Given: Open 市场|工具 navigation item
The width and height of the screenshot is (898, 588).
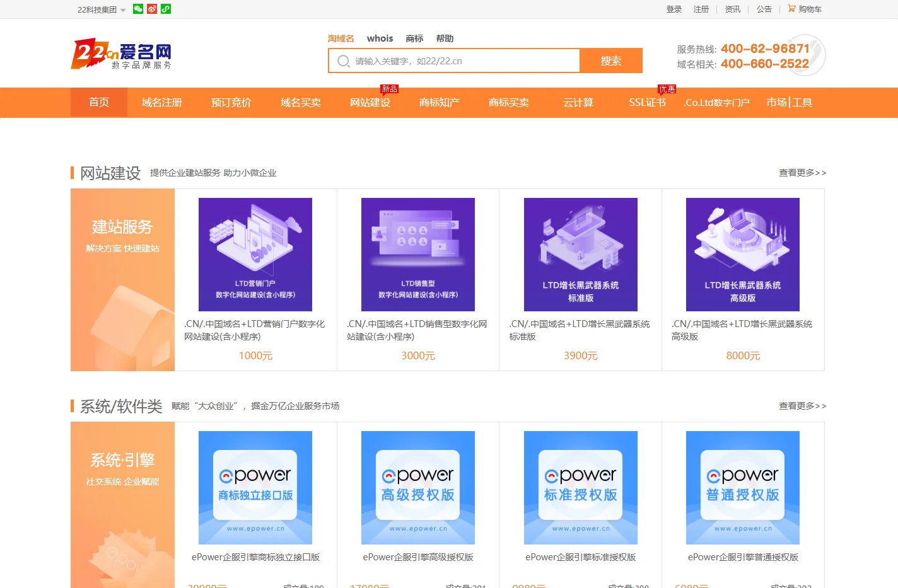Looking at the screenshot, I should (x=790, y=102).
